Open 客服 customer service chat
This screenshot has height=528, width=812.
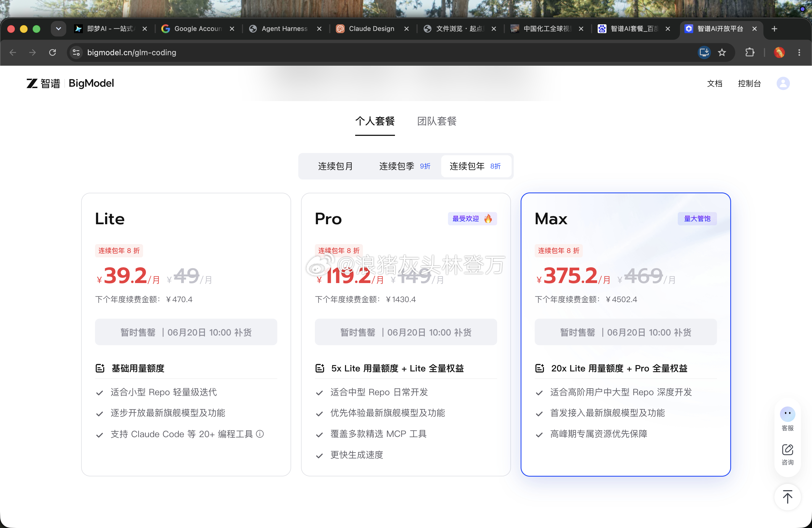tap(787, 419)
